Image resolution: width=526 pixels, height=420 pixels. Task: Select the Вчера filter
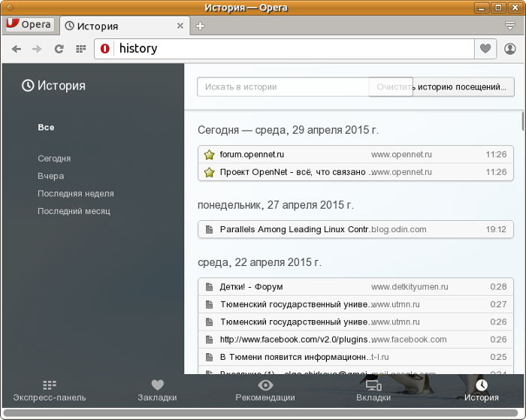[x=50, y=176]
